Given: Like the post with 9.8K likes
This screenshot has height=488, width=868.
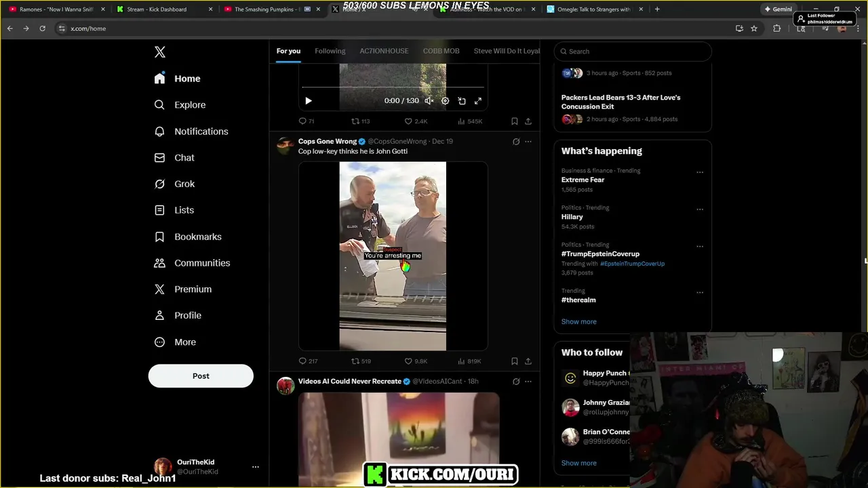Looking at the screenshot, I should click(416, 361).
